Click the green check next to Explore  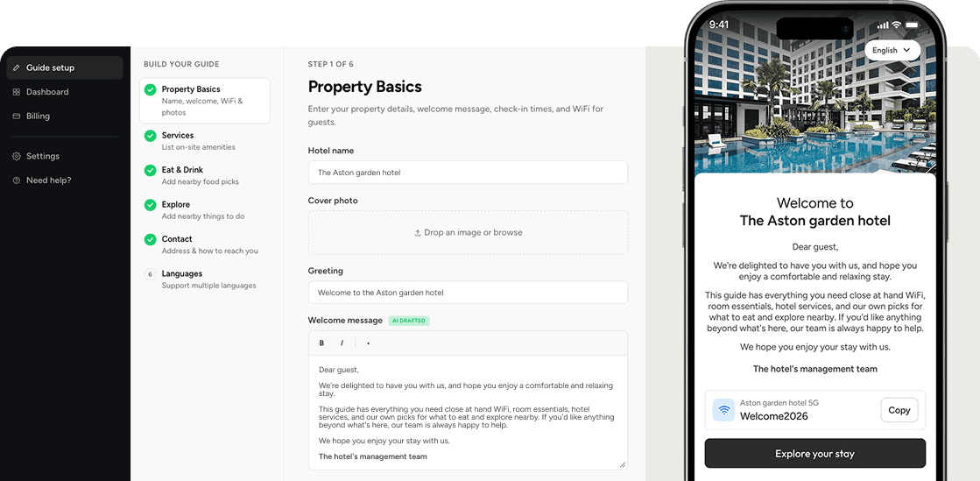pos(150,204)
